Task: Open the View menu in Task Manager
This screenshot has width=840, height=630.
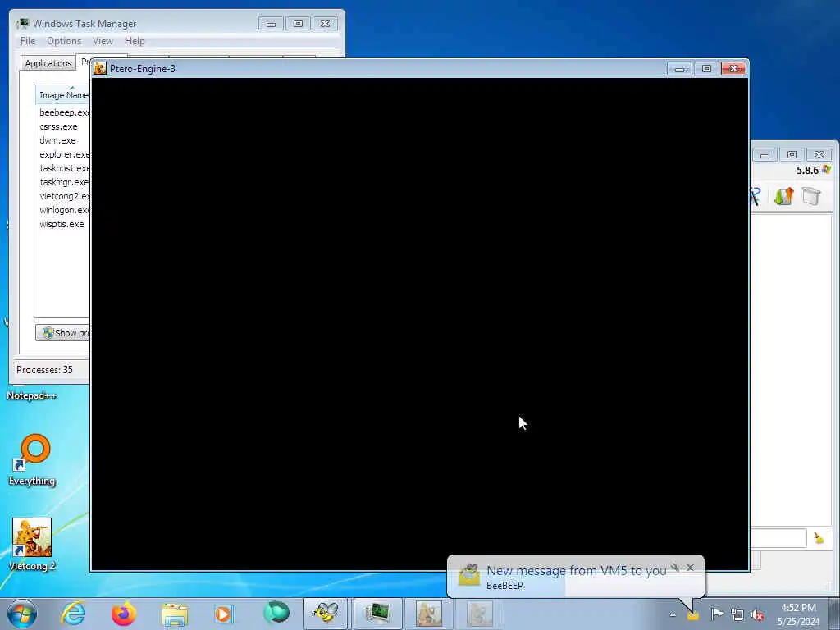Action: point(103,41)
